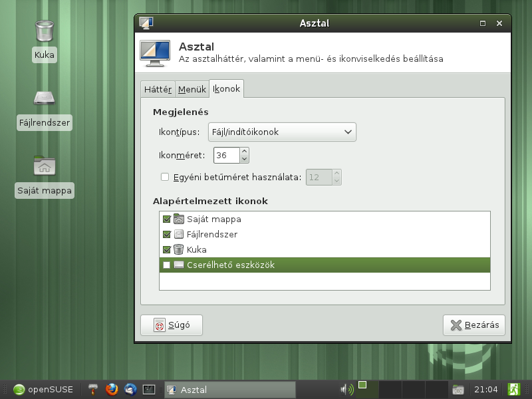
Task: Click the show desktop launcher in the panel
Action: point(92,389)
